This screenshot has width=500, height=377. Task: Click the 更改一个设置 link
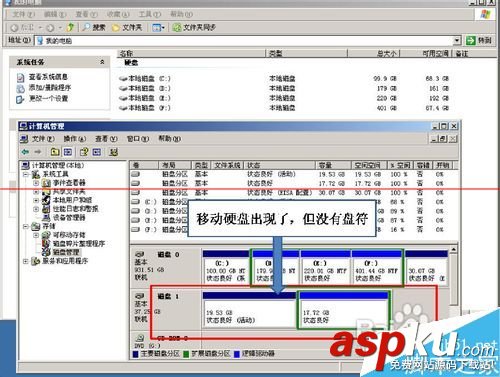pyautogui.click(x=48, y=98)
